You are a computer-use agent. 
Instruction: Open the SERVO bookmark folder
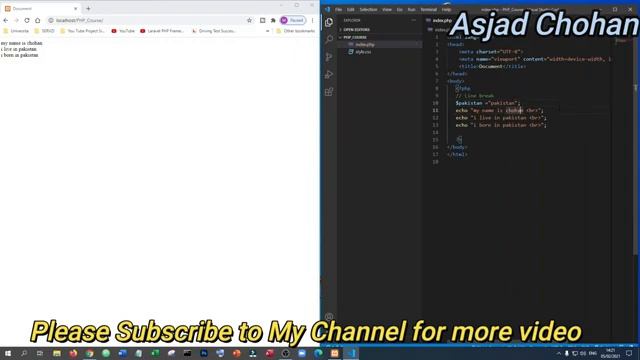coord(44,31)
